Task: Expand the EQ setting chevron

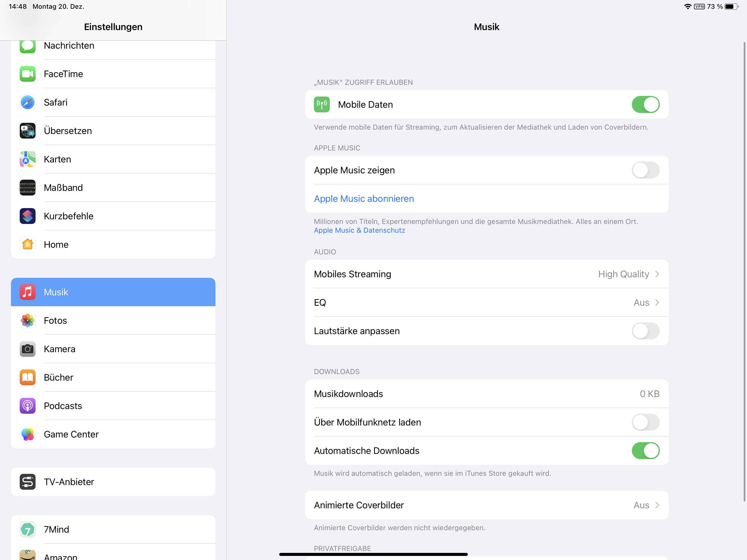Action: point(656,303)
